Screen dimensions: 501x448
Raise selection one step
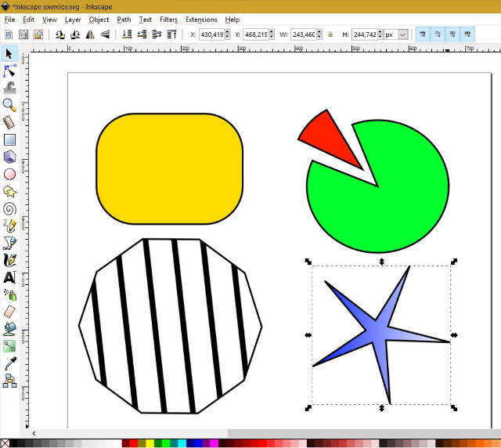tap(157, 34)
